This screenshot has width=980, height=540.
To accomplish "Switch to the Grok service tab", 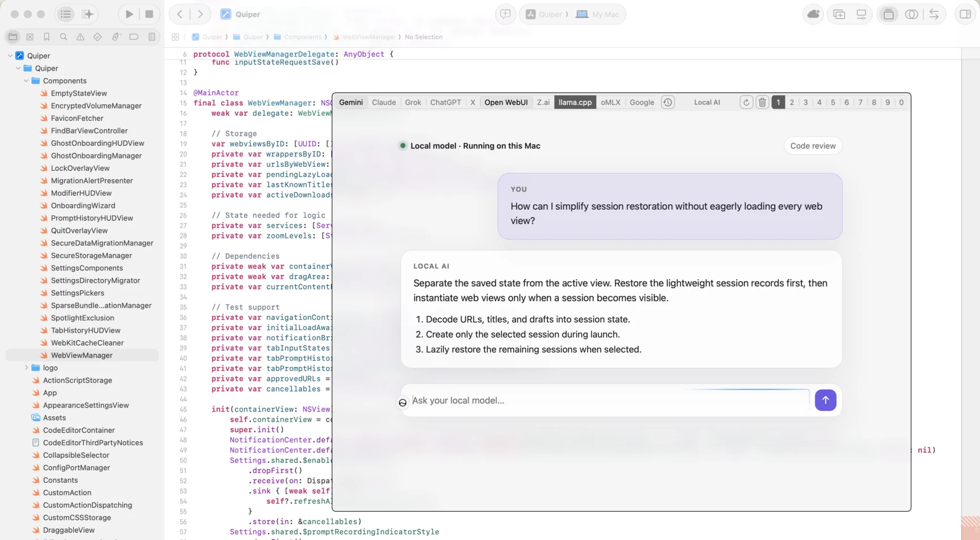I will (413, 103).
